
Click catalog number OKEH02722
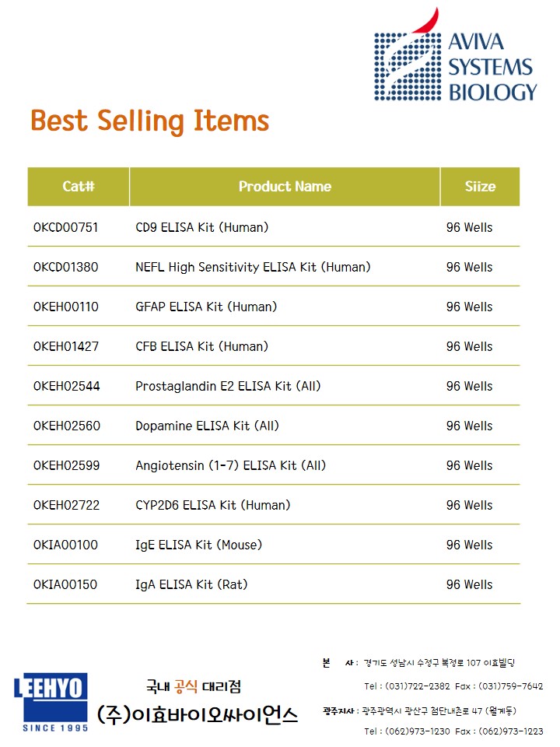click(66, 505)
